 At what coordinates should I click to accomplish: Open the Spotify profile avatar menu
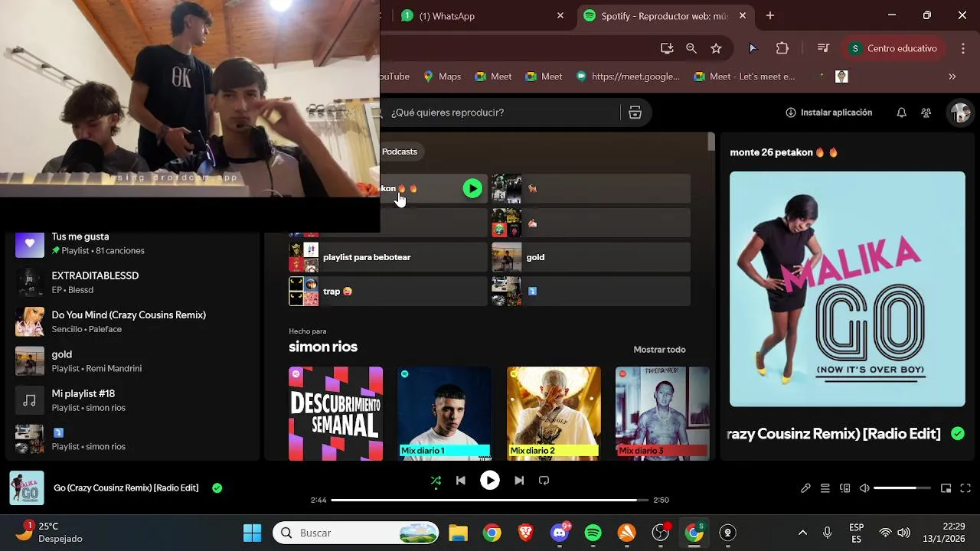[960, 112]
